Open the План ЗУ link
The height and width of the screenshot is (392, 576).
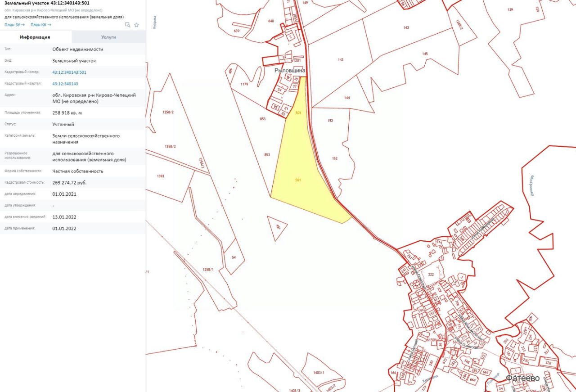[x=14, y=25]
